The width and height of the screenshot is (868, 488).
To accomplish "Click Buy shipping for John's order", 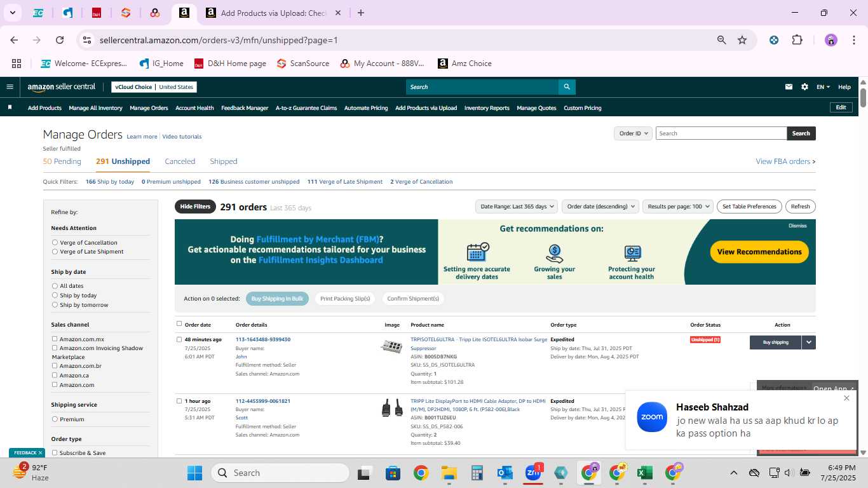I will point(775,342).
